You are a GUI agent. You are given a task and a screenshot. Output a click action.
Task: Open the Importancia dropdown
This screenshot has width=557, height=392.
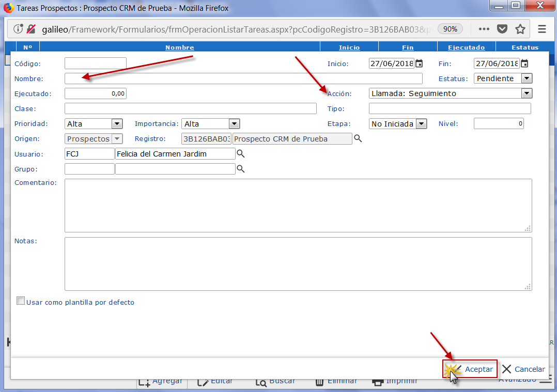[x=234, y=123]
